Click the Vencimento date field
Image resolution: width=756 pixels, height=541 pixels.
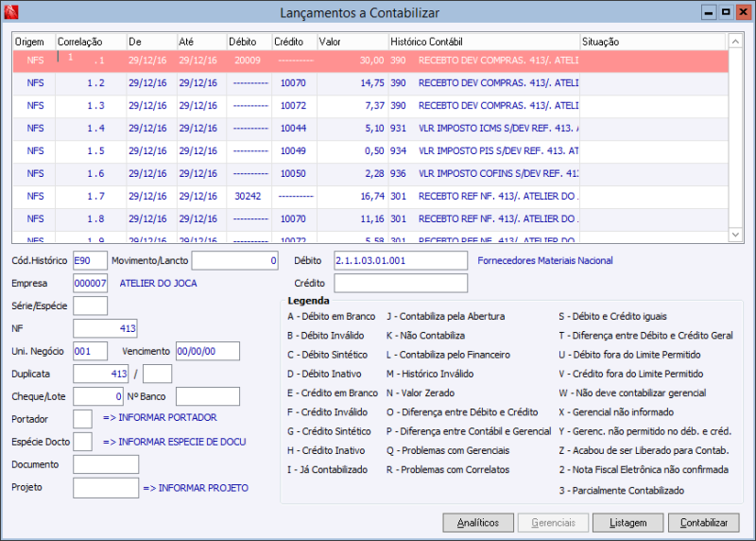click(207, 352)
